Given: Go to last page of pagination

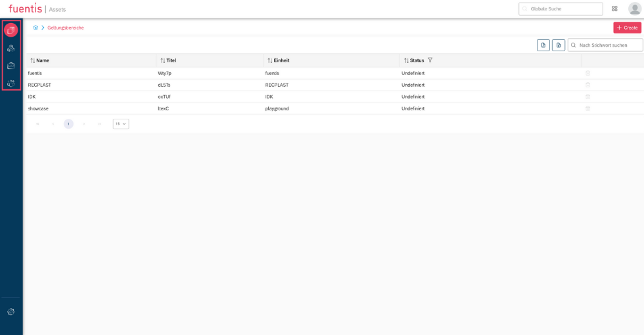Looking at the screenshot, I should click(99, 124).
